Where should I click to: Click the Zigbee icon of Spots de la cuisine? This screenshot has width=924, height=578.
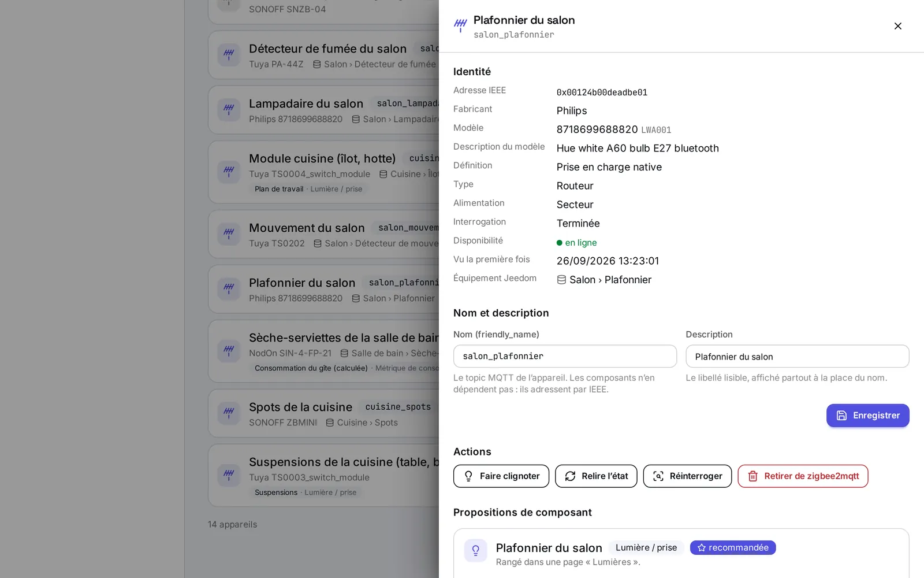click(x=229, y=413)
